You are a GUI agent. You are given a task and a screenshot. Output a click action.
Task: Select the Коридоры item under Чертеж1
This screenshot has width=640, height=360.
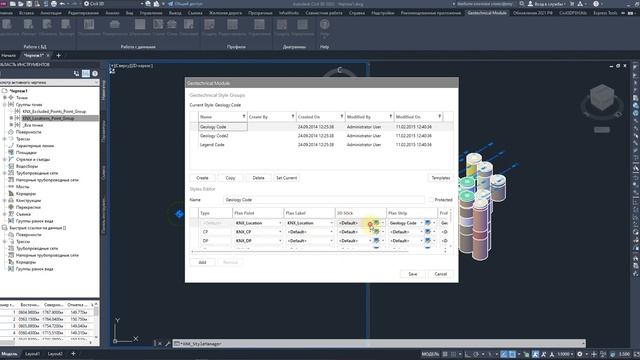(26, 193)
